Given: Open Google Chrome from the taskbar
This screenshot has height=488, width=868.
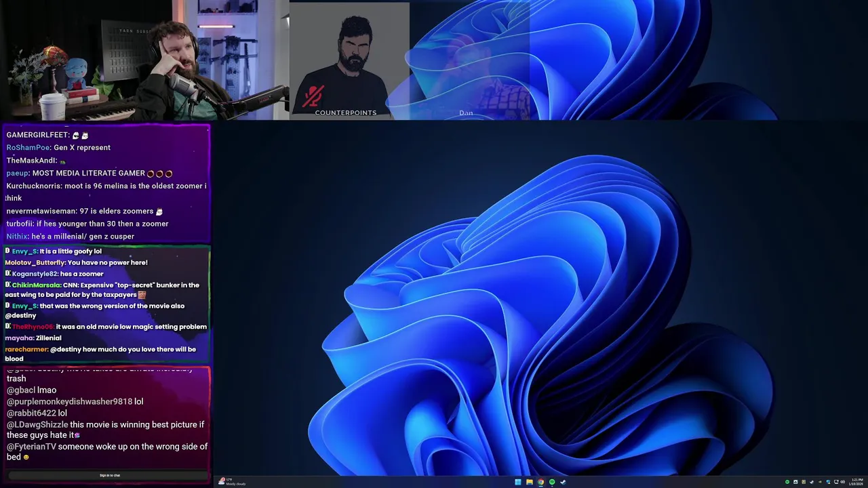Looking at the screenshot, I should tap(540, 482).
